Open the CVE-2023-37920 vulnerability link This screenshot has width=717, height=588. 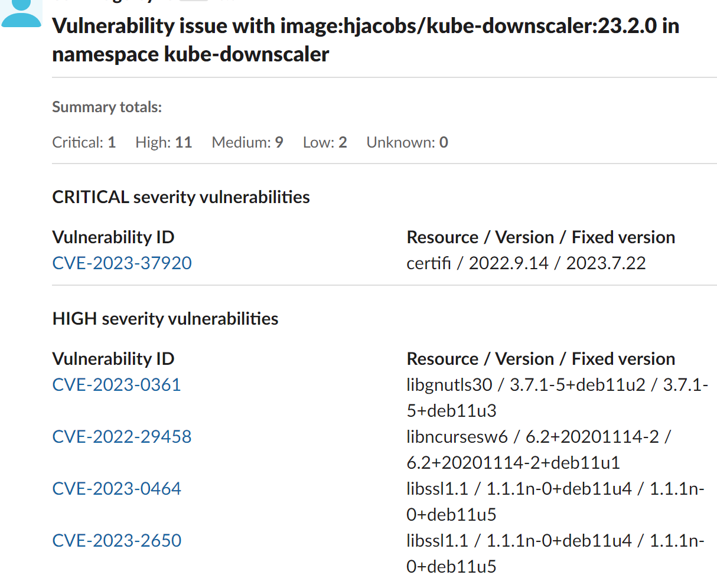(x=122, y=263)
